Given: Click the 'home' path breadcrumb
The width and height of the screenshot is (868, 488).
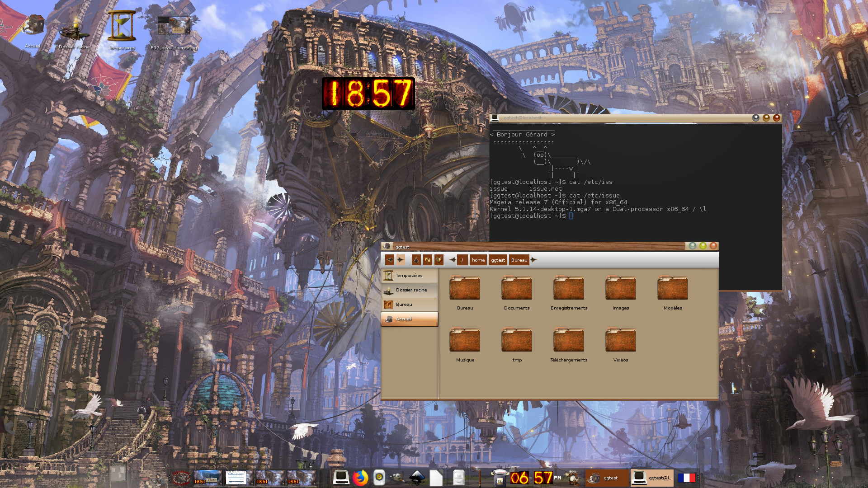Looking at the screenshot, I should [478, 260].
